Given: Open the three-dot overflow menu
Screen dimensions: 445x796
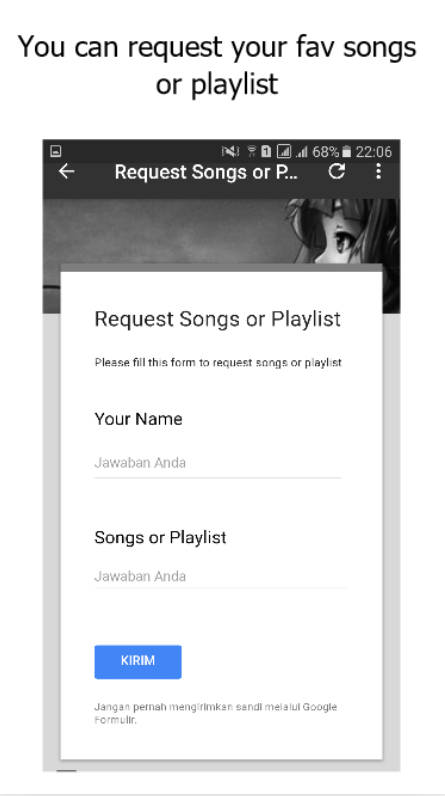Looking at the screenshot, I should (378, 171).
